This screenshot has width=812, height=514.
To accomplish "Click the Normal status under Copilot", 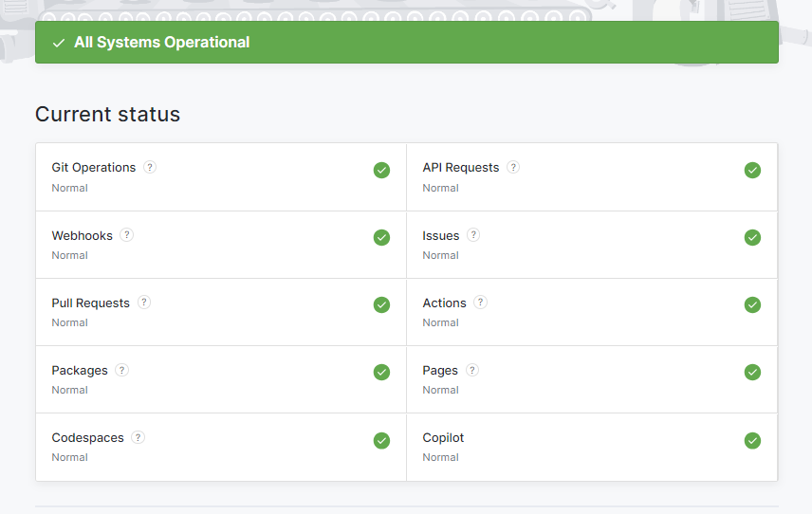I will click(x=441, y=457).
